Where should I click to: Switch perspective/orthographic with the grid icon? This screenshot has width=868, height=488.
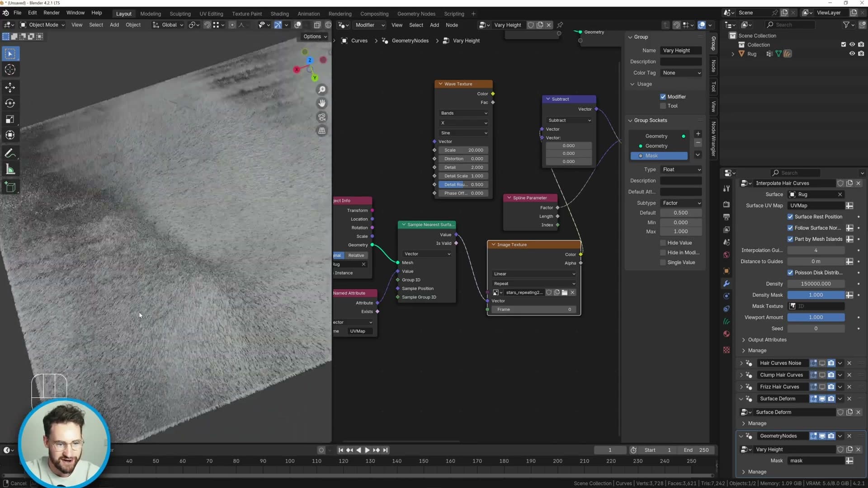[x=322, y=131]
